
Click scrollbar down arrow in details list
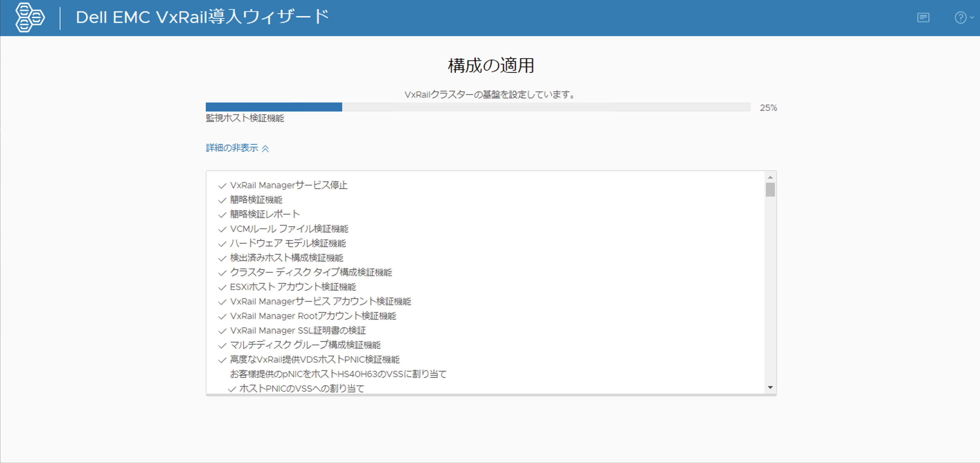click(770, 387)
